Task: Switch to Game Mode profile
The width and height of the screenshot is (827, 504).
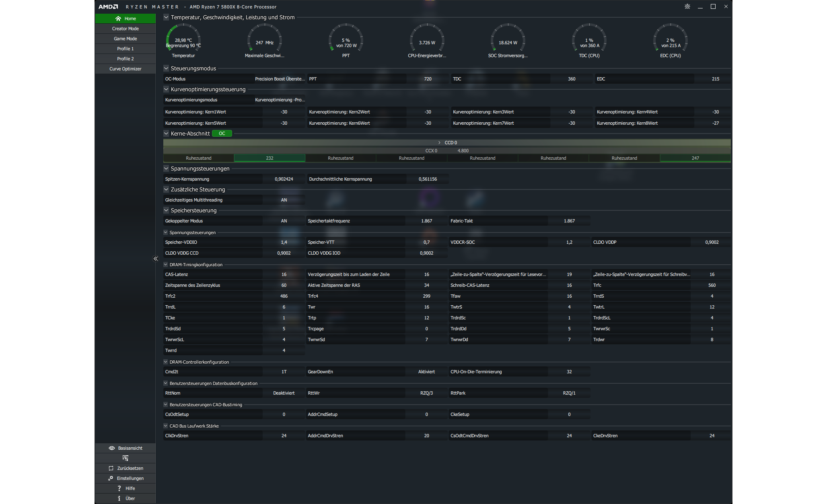Action: 125,39
